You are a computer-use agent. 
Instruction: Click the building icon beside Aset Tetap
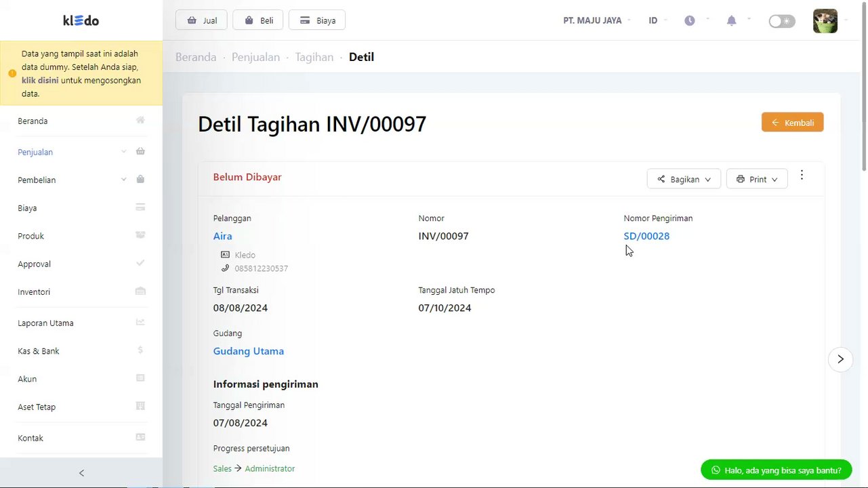pos(140,406)
